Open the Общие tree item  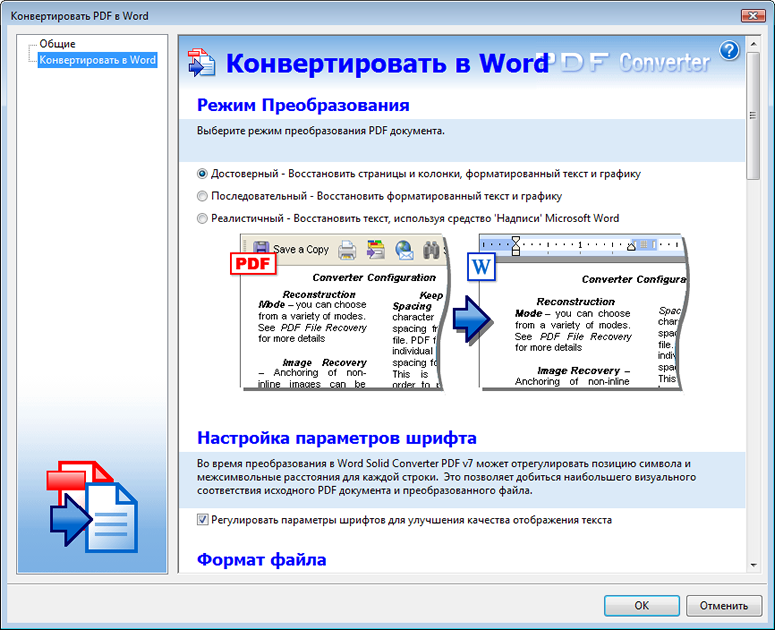click(x=57, y=44)
